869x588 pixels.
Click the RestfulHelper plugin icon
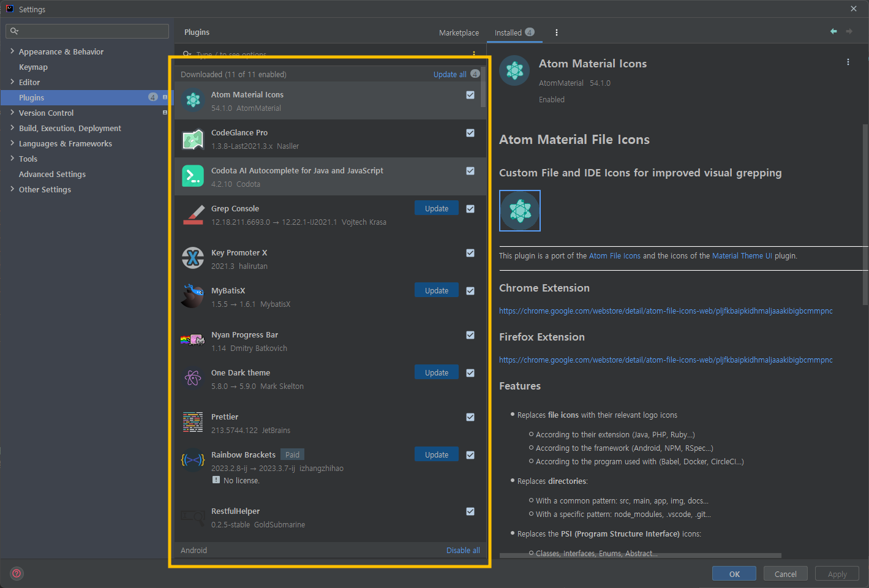pyautogui.click(x=193, y=518)
